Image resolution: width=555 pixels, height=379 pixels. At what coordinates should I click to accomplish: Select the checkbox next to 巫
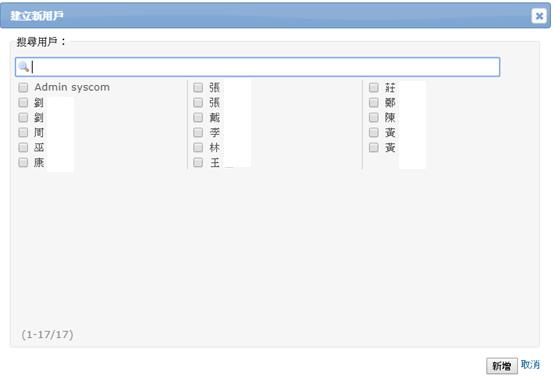click(x=23, y=148)
